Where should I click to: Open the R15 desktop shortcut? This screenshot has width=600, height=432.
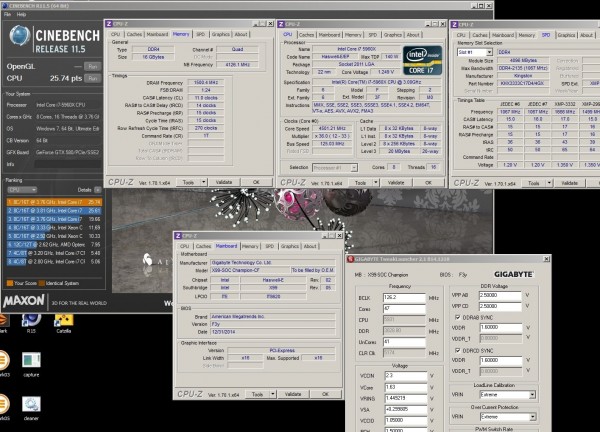coord(31,323)
